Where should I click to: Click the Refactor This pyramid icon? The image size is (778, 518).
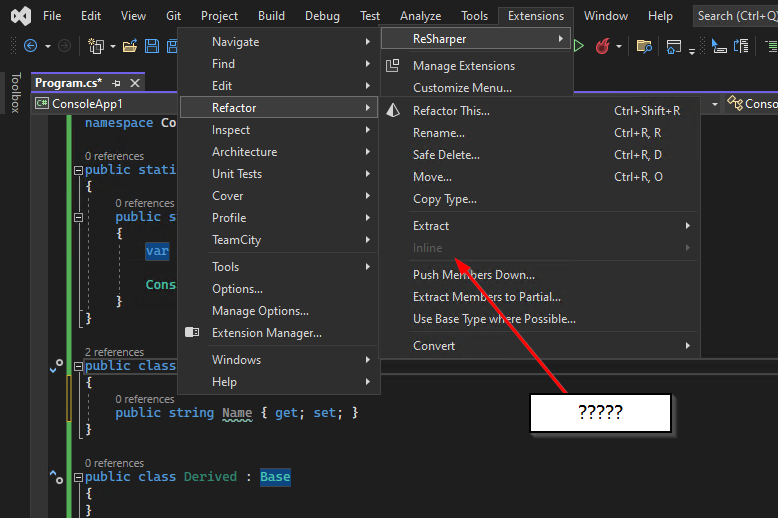(393, 110)
